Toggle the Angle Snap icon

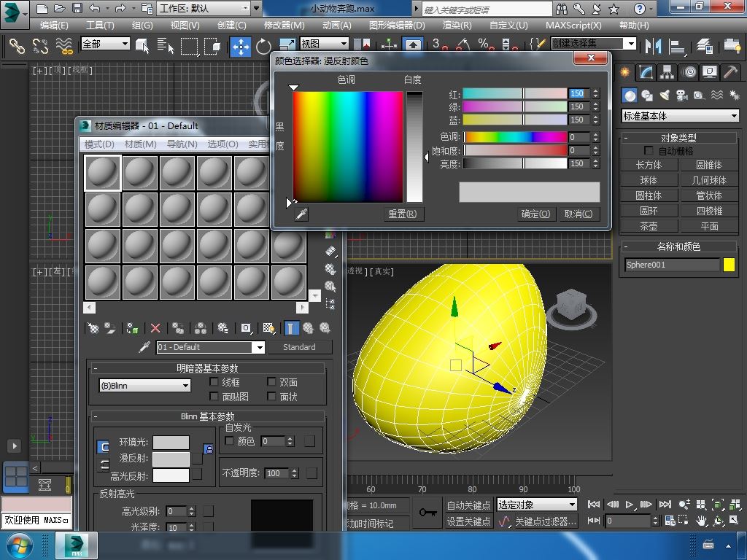463,44
